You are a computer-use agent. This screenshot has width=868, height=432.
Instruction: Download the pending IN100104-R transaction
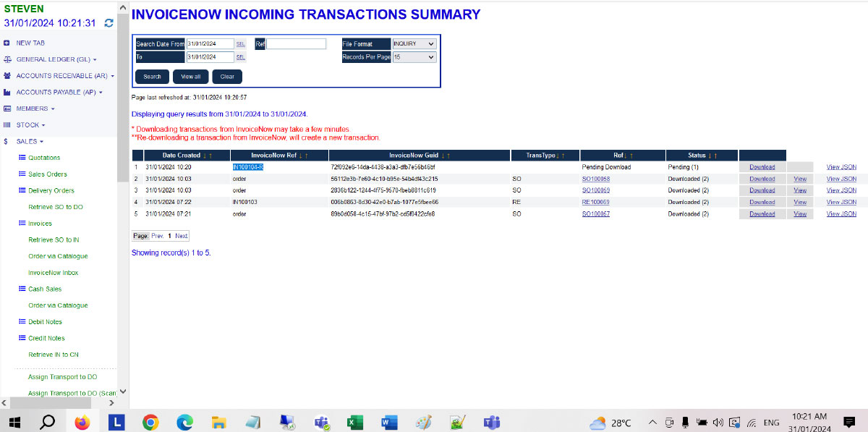click(762, 167)
